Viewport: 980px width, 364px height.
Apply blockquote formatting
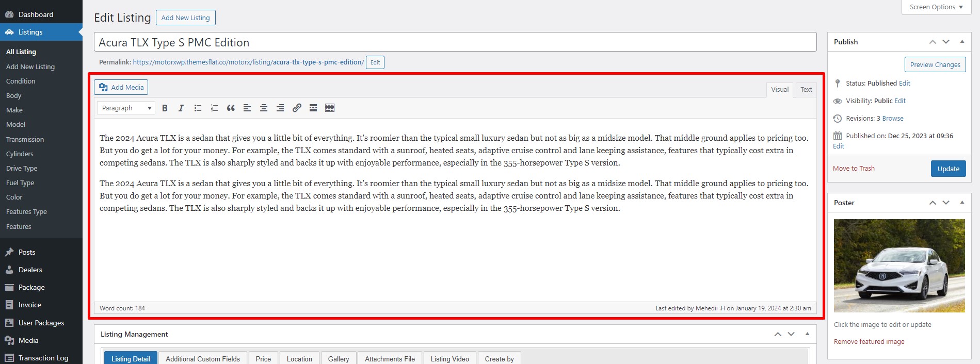tap(231, 108)
